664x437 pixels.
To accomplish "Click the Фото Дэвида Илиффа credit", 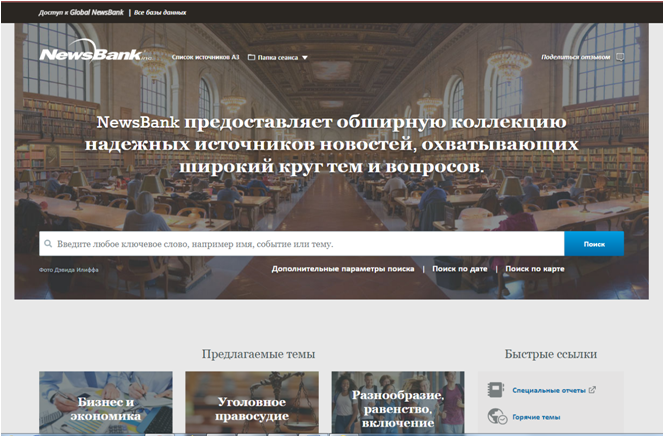I will (x=69, y=270).
